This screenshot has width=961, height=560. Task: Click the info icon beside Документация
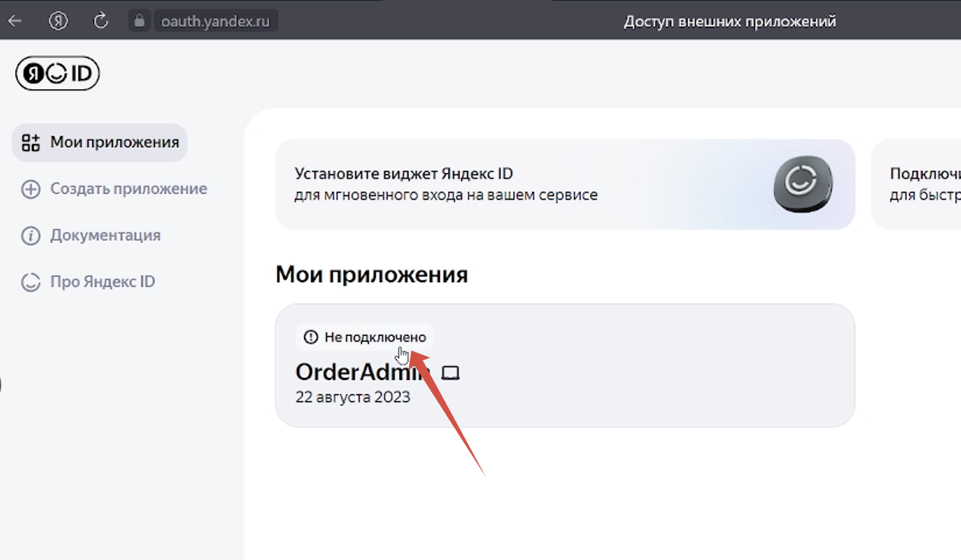tap(31, 235)
